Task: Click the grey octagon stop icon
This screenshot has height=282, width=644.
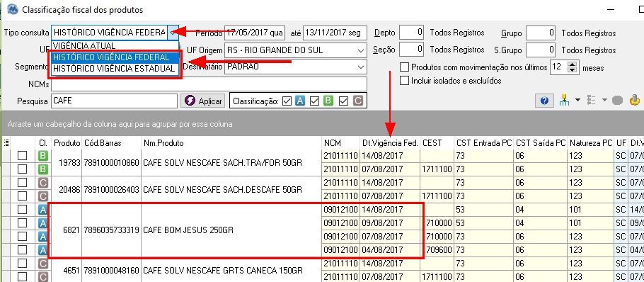Action: coord(617,101)
